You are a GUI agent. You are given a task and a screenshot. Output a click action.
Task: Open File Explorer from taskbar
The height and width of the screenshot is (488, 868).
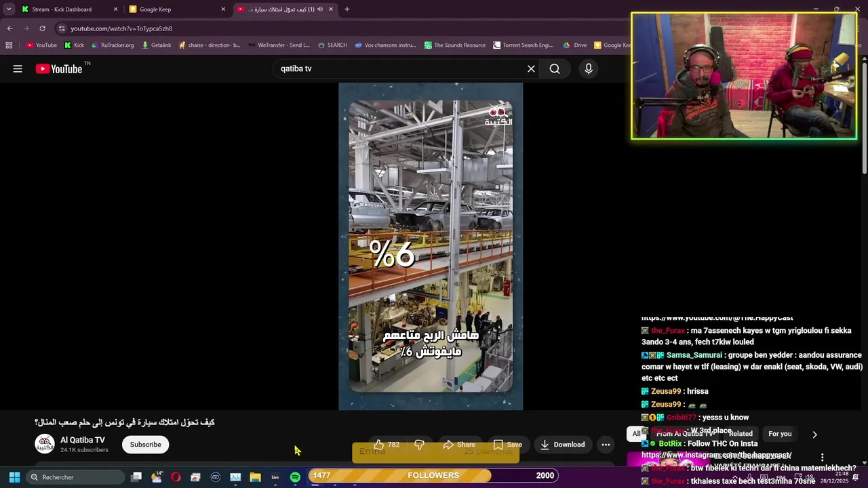[256, 477]
